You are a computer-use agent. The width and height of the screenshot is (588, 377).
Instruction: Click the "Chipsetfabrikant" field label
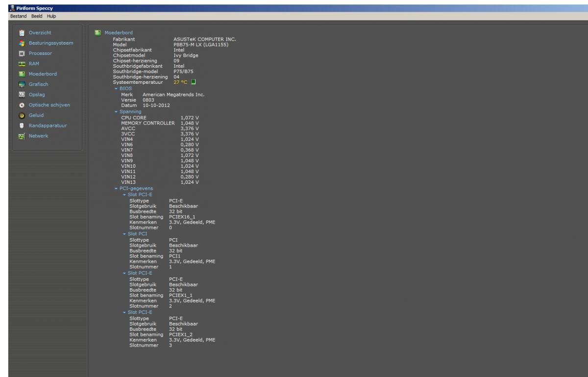pos(132,50)
